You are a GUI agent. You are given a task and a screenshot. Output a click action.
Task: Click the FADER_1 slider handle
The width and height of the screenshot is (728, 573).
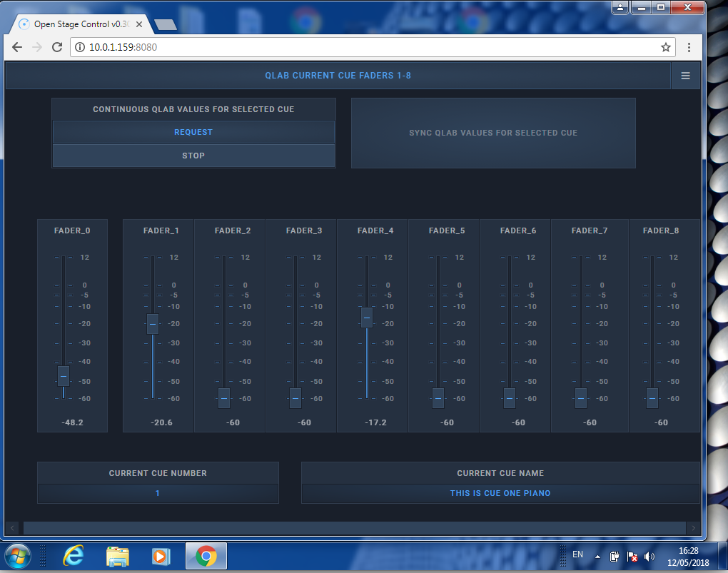(x=152, y=324)
